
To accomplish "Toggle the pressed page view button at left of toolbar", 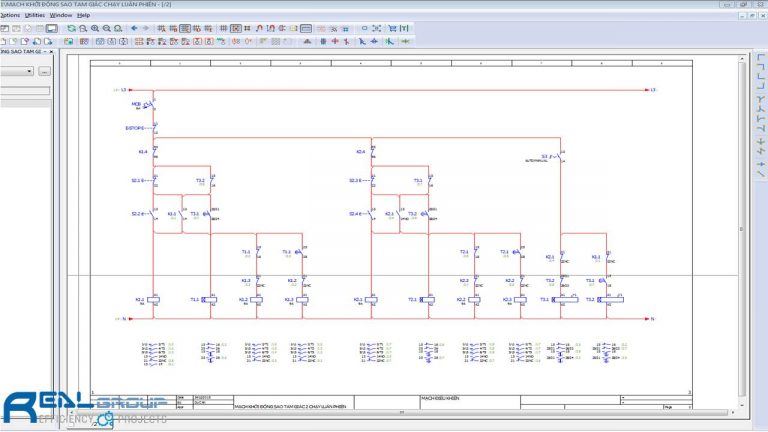I will tap(51, 28).
